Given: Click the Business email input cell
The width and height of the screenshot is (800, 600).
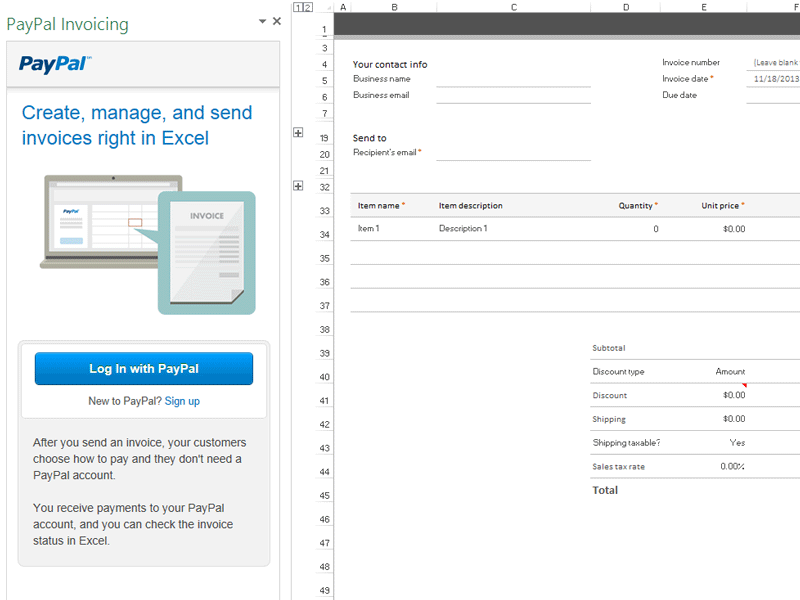Looking at the screenshot, I should 513,95.
